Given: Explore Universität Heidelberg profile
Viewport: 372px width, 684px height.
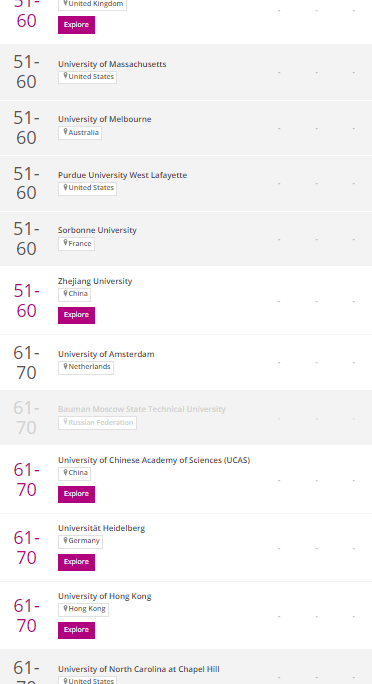Looking at the screenshot, I should pos(76,562).
